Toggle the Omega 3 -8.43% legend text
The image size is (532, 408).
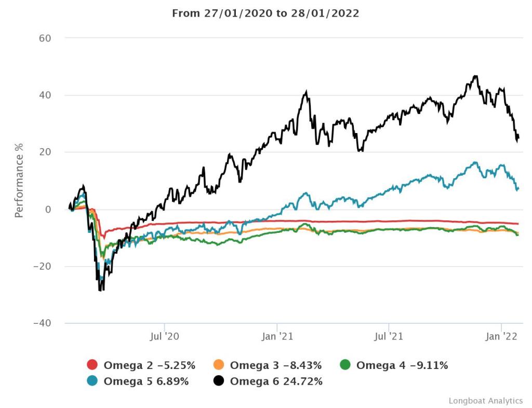(x=276, y=365)
